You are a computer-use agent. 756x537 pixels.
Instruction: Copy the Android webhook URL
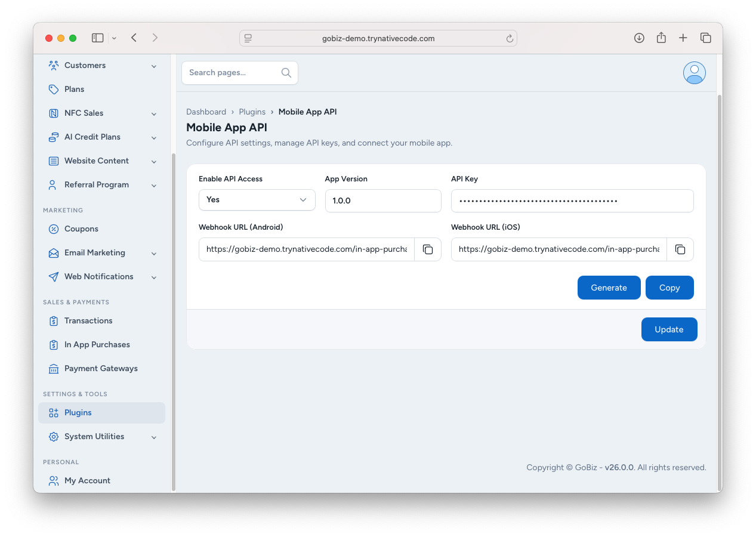click(428, 249)
